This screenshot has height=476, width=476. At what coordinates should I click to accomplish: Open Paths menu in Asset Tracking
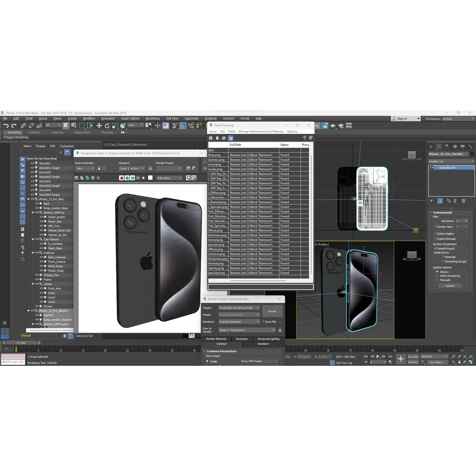(232, 132)
